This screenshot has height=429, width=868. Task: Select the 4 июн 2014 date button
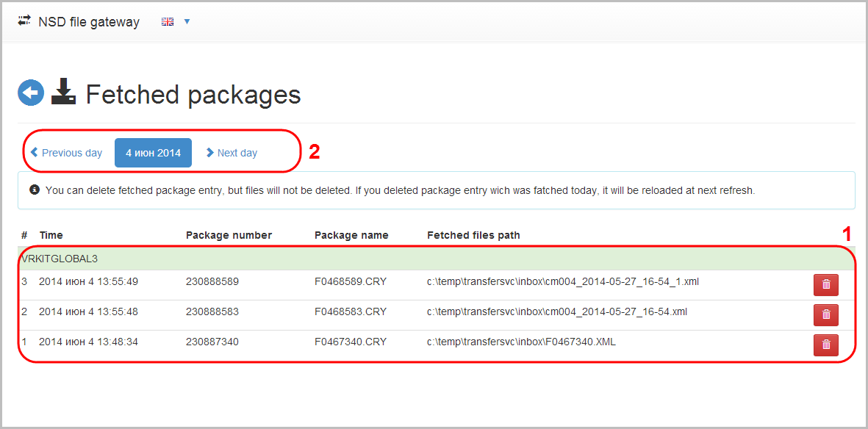[154, 153]
